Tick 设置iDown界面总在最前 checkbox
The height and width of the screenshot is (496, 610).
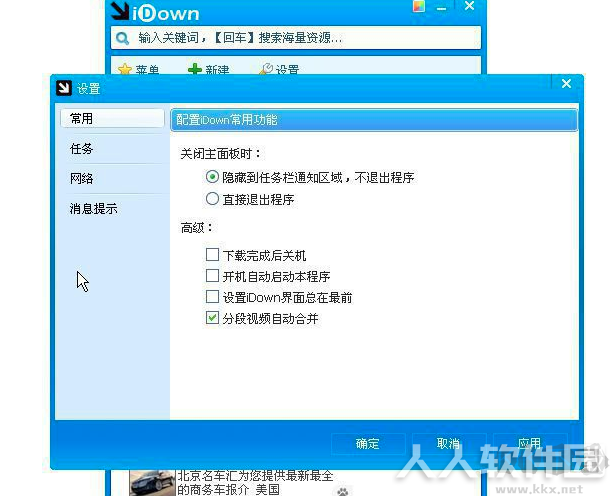(212, 296)
